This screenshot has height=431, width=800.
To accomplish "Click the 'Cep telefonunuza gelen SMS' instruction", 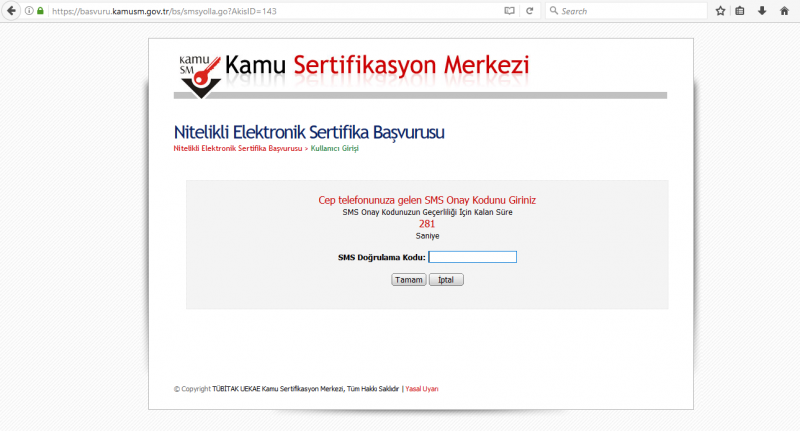I will pos(427,200).
